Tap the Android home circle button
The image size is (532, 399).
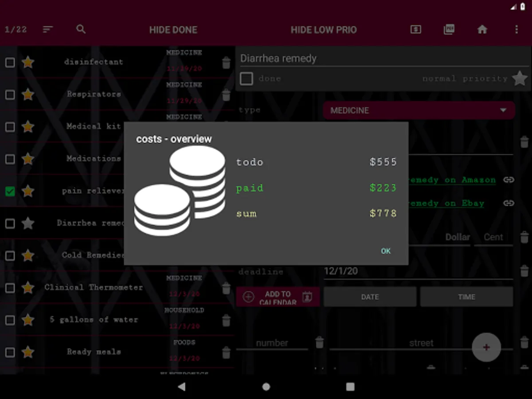(x=266, y=387)
